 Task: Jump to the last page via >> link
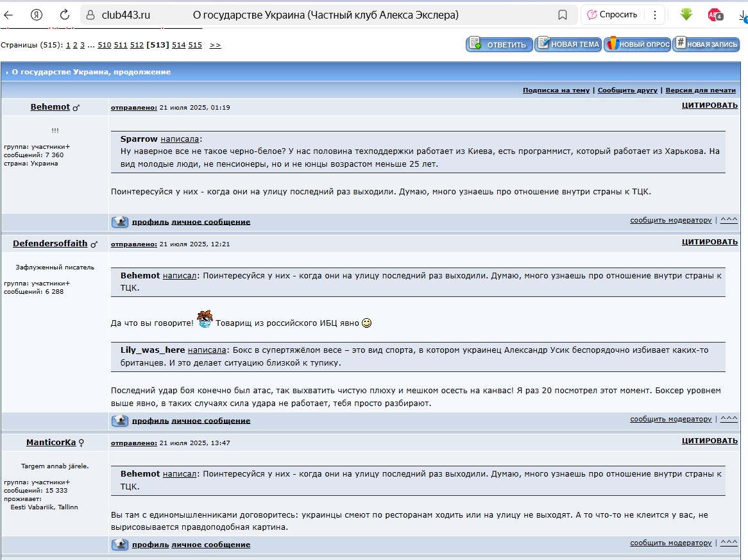coord(215,46)
